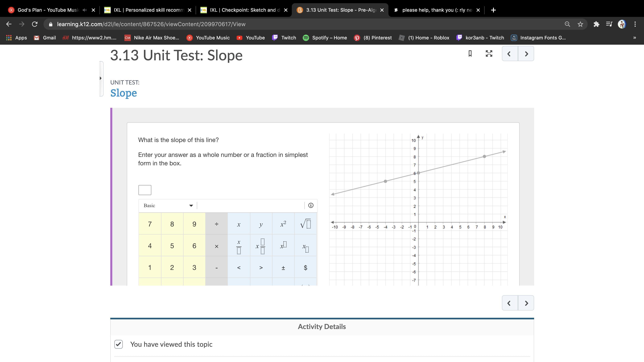This screenshot has height=362, width=644.
Task: Click the keypad info icon
Action: (x=311, y=205)
